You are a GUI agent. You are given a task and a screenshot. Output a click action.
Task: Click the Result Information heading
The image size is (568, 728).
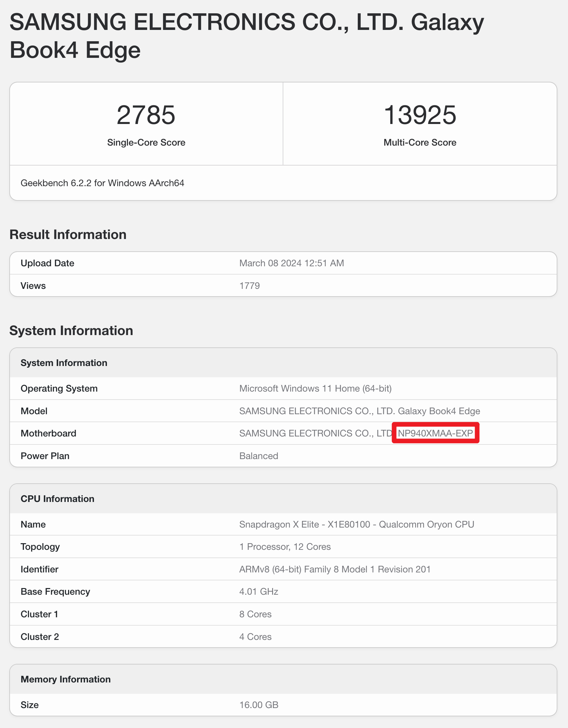pyautogui.click(x=68, y=234)
